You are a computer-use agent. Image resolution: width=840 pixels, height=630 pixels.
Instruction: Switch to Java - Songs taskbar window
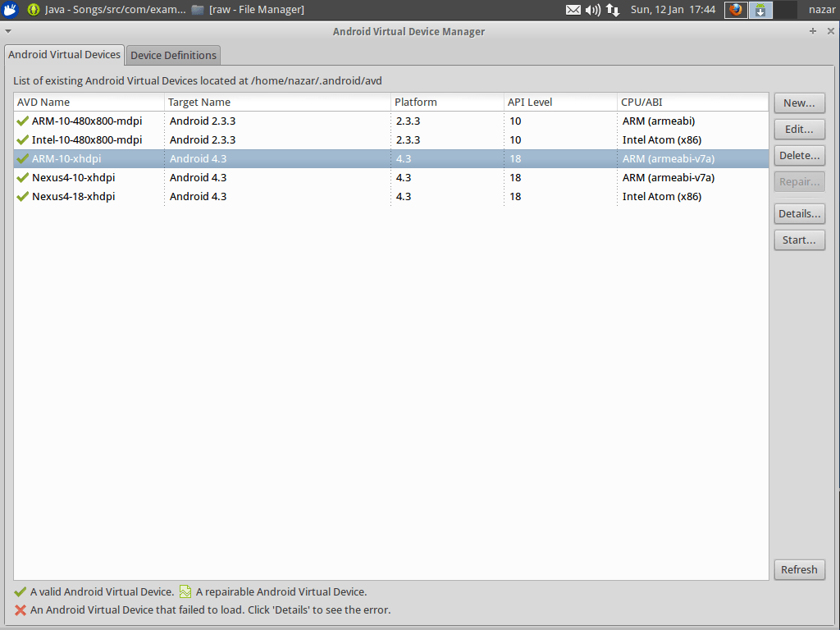[105, 10]
